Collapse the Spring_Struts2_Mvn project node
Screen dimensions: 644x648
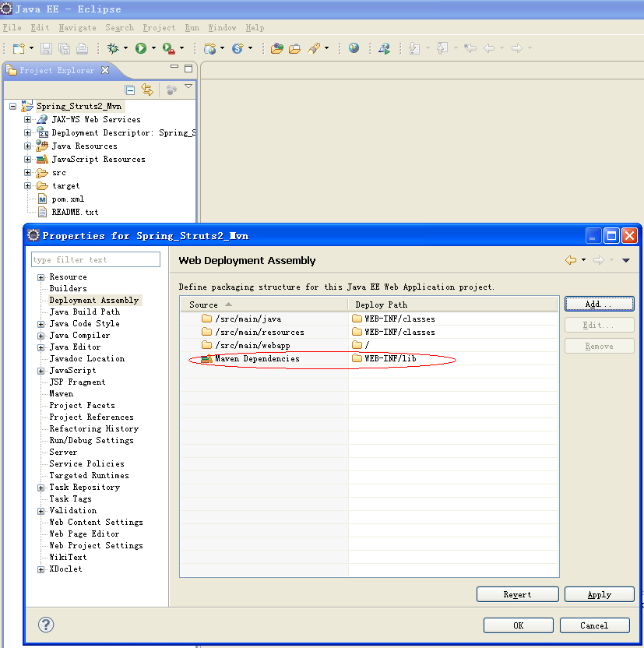12,107
